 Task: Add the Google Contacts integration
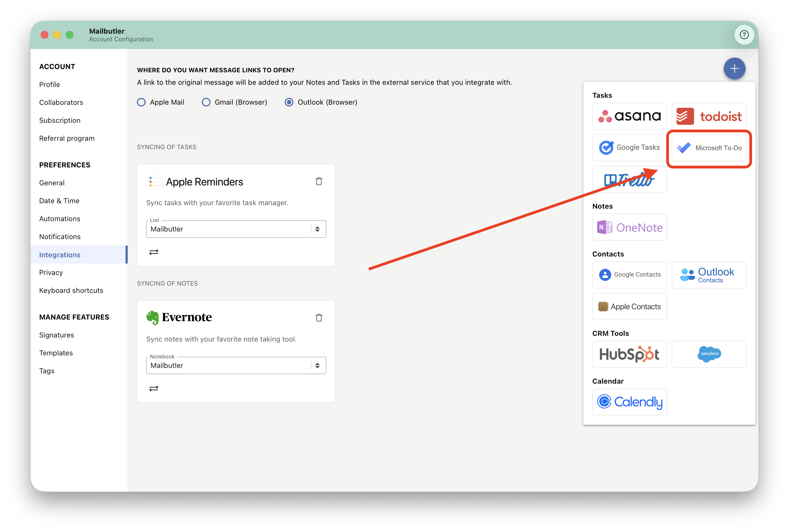point(629,275)
